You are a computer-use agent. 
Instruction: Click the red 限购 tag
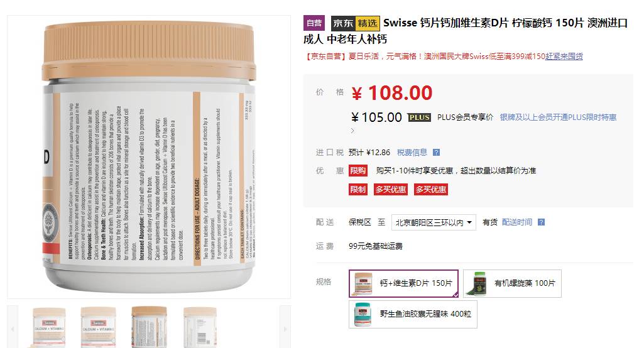click(x=357, y=170)
